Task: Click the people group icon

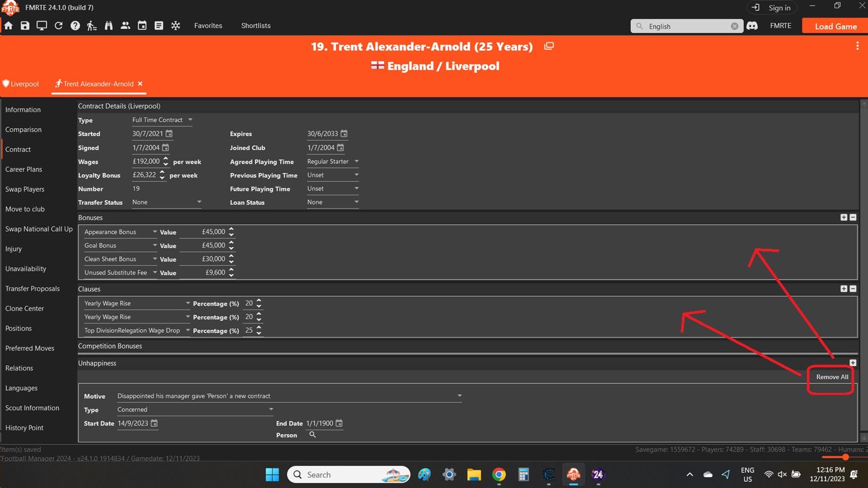Action: point(126,26)
